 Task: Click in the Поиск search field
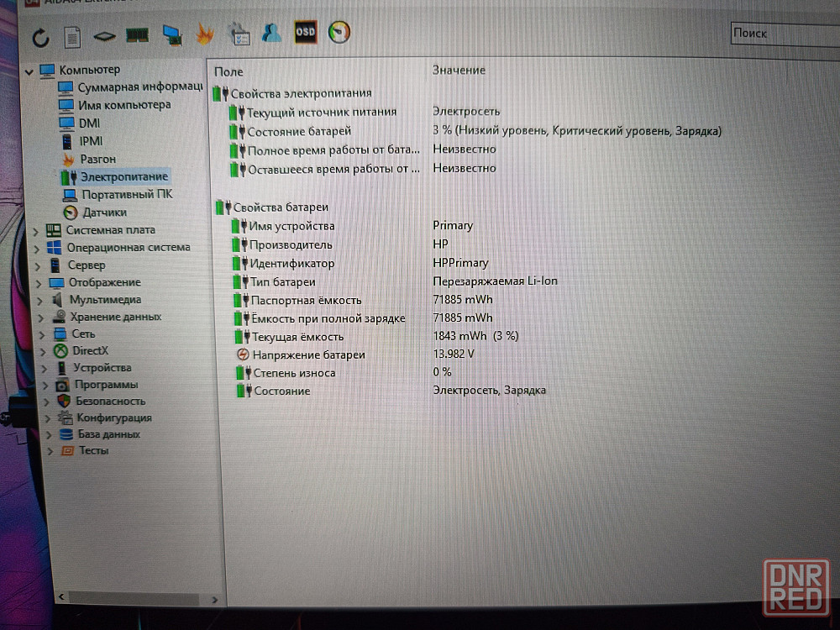pyautogui.click(x=785, y=34)
